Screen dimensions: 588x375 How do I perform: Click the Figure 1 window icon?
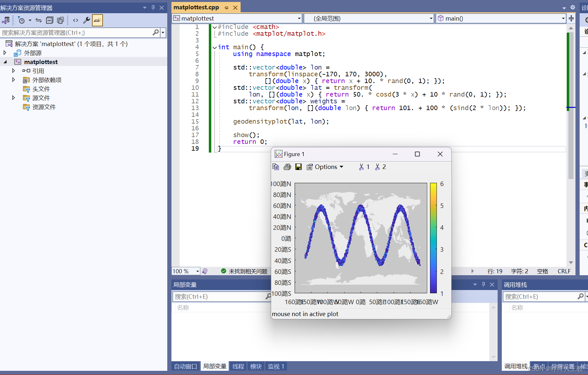pyautogui.click(x=278, y=154)
